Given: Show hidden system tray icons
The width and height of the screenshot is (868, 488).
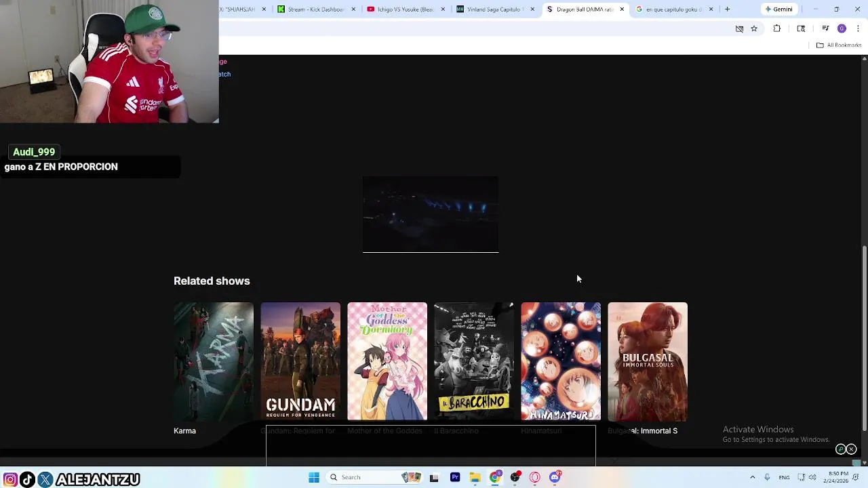Looking at the screenshot, I should click(752, 477).
